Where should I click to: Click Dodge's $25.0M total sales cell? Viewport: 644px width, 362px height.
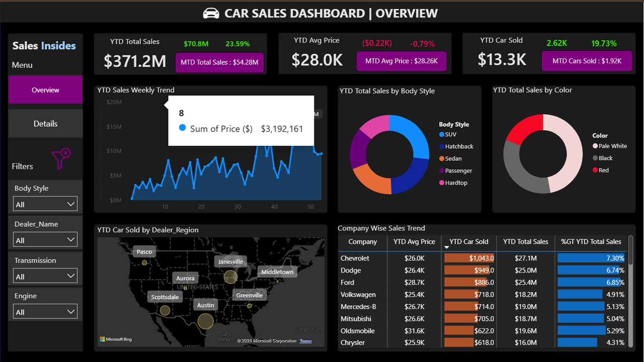526,270
